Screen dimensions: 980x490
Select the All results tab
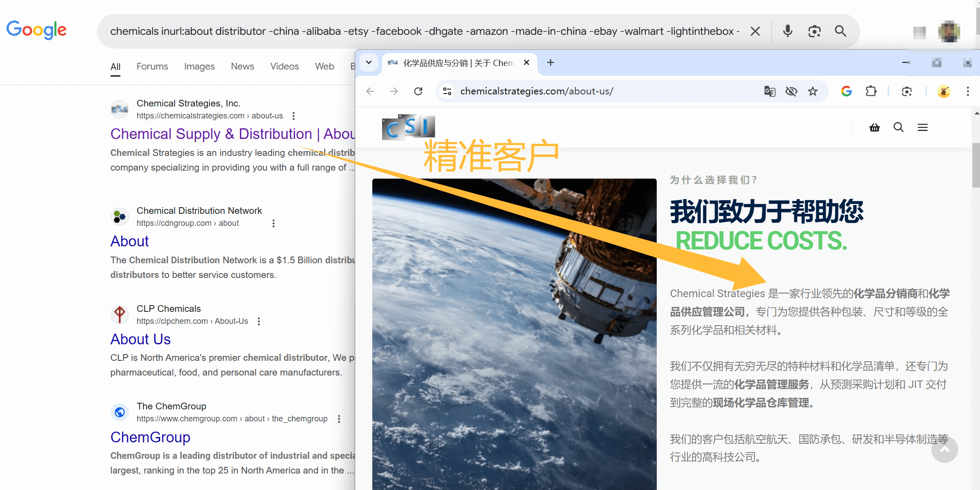(115, 66)
